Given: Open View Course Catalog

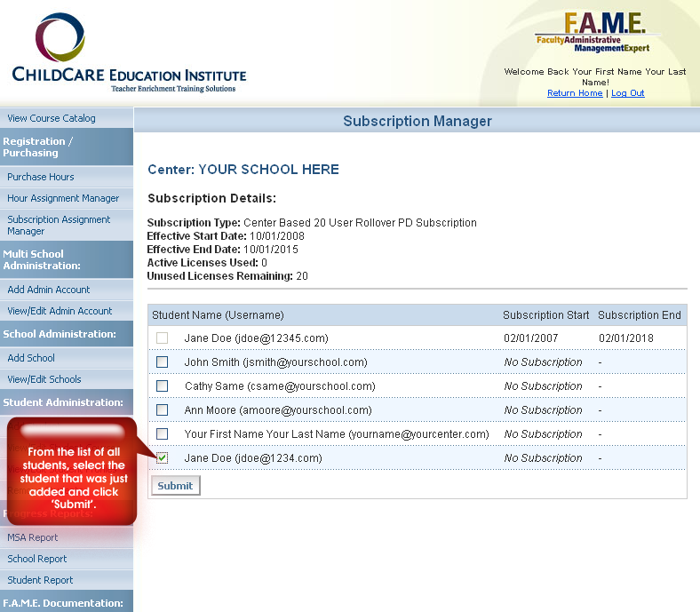Looking at the screenshot, I should pyautogui.click(x=67, y=118).
